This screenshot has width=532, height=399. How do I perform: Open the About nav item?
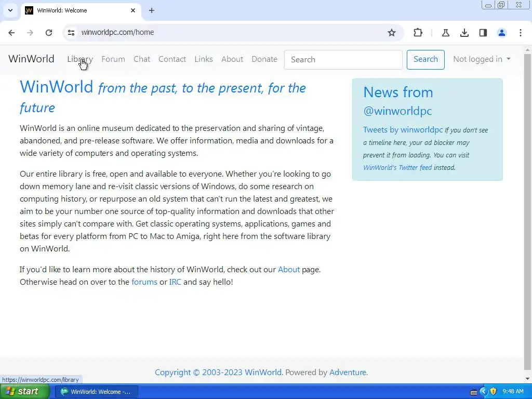click(232, 59)
